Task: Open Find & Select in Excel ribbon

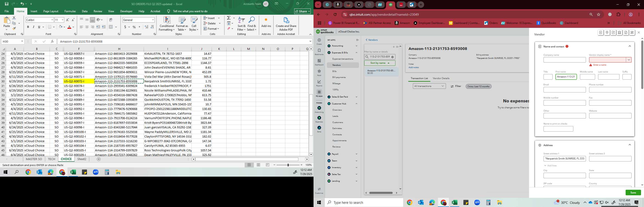Action: [x=252, y=24]
